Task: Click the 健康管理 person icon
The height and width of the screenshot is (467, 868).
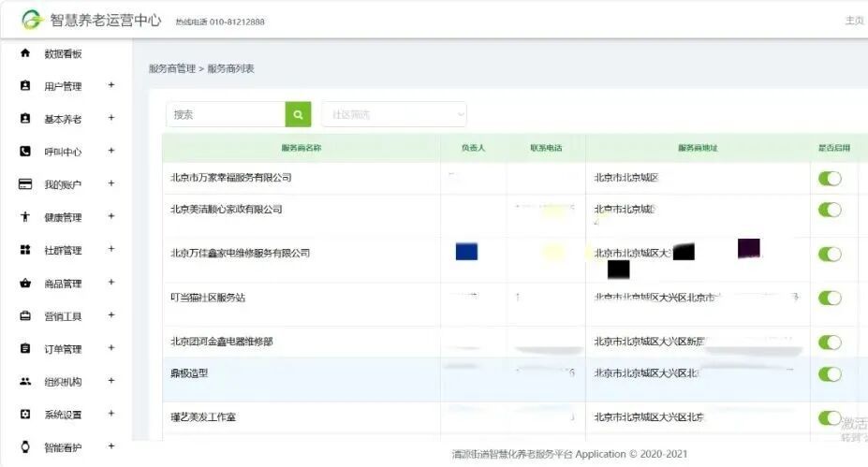Action: pos(25,217)
